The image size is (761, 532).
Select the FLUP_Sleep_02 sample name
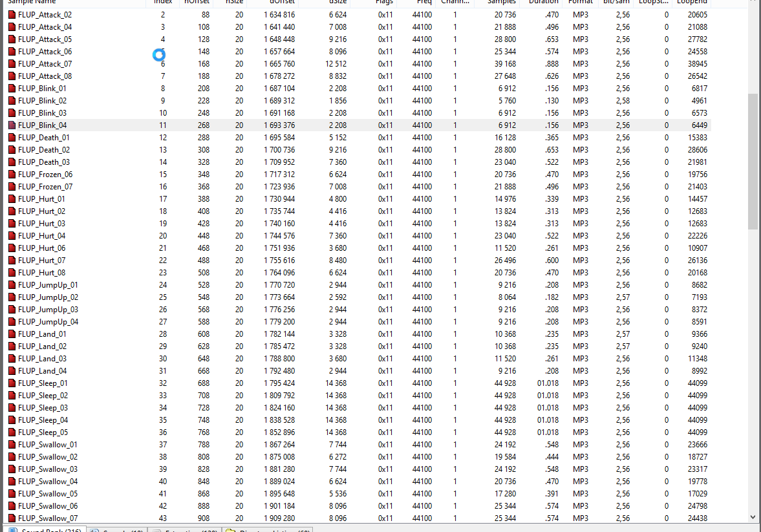[x=43, y=396]
